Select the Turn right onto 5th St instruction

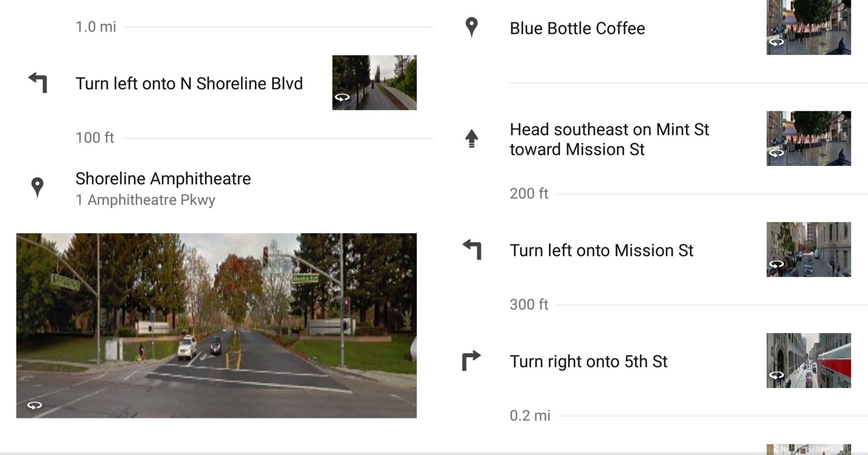pos(589,361)
